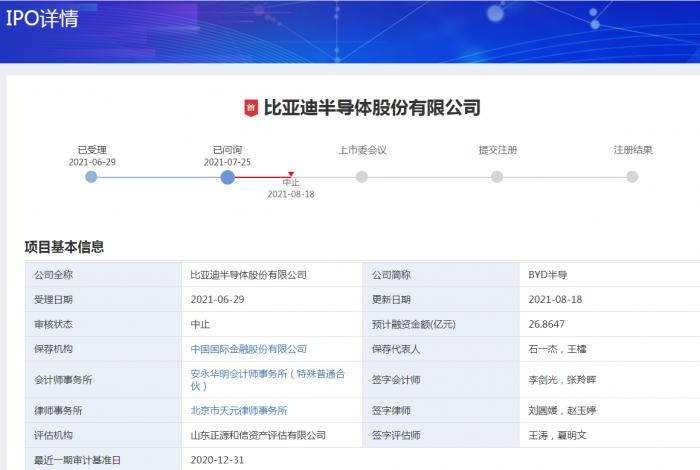The width and height of the screenshot is (700, 470).
Task: Click the 石一杰，王檑 representatives value
Action: point(557,349)
